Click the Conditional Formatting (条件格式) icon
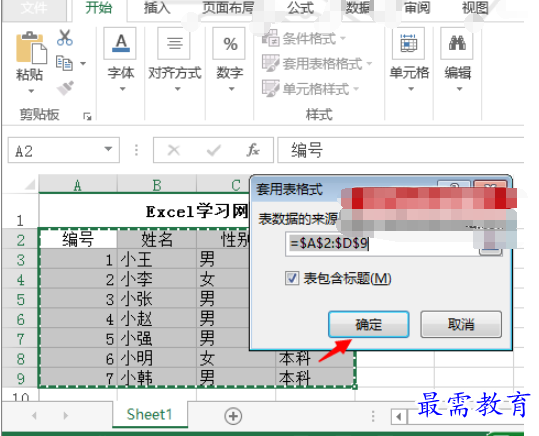Viewport: 539px width, 436px height. [271, 38]
